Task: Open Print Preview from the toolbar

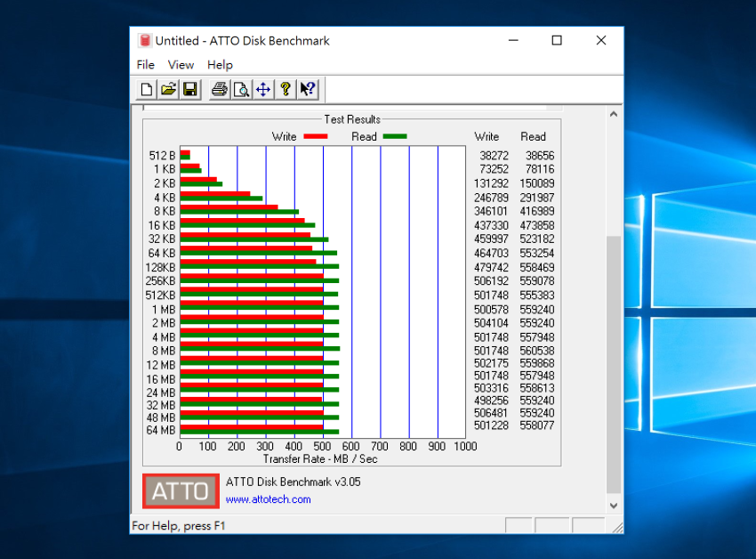Action: (240, 89)
